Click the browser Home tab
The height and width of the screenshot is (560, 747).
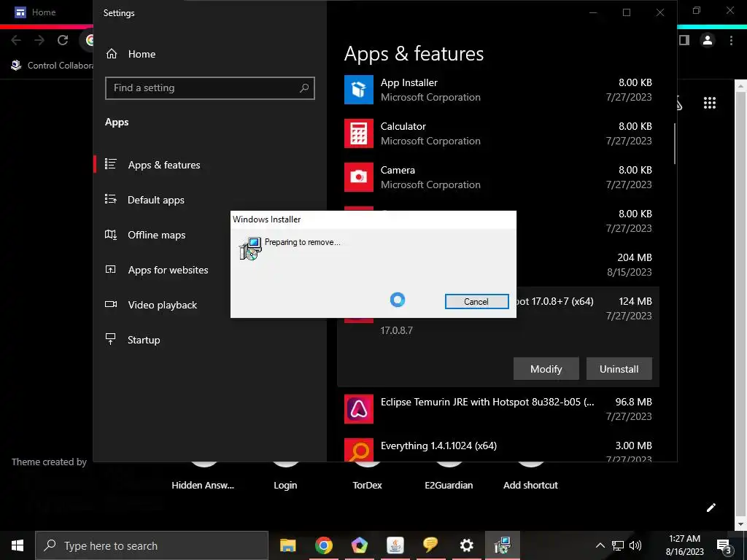(x=44, y=12)
